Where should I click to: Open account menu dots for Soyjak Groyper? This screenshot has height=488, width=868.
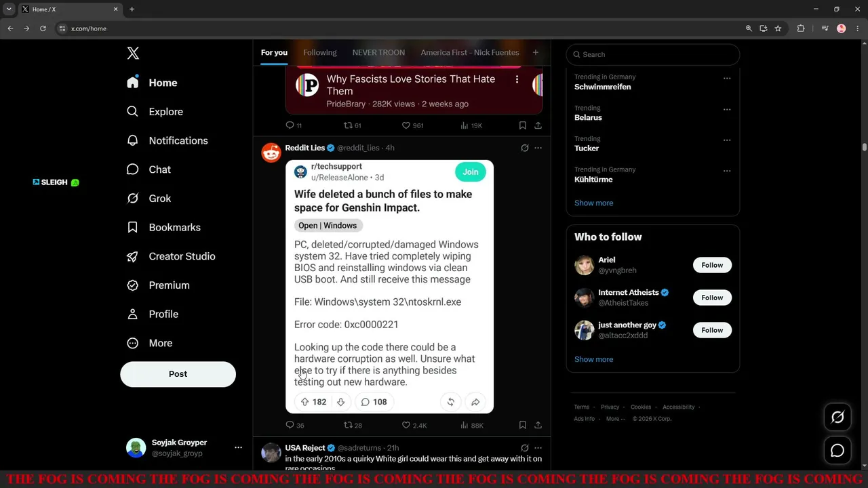[x=238, y=447]
